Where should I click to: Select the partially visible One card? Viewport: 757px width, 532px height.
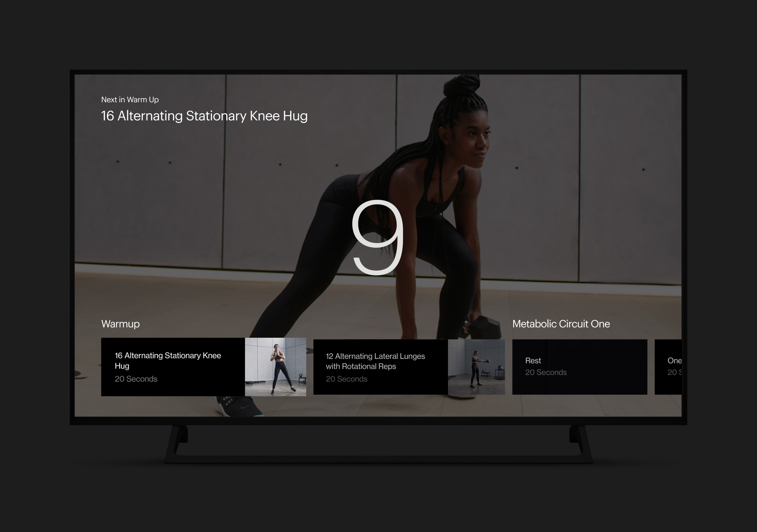[x=674, y=360]
